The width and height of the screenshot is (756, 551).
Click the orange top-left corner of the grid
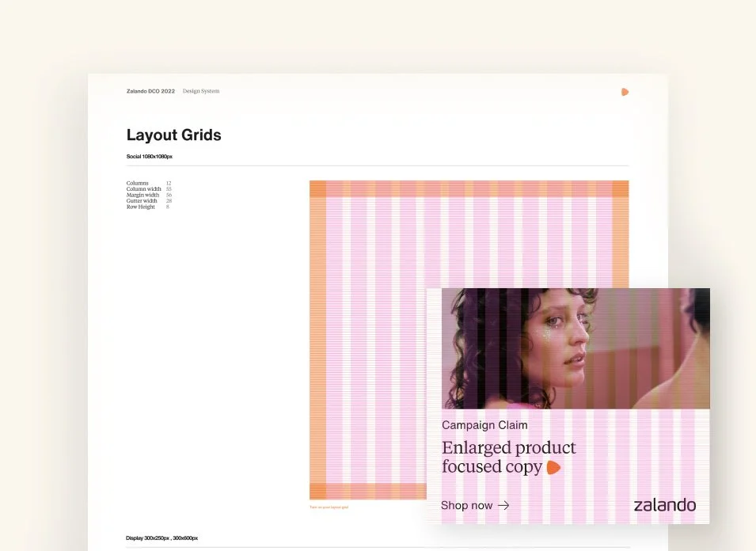pos(317,188)
